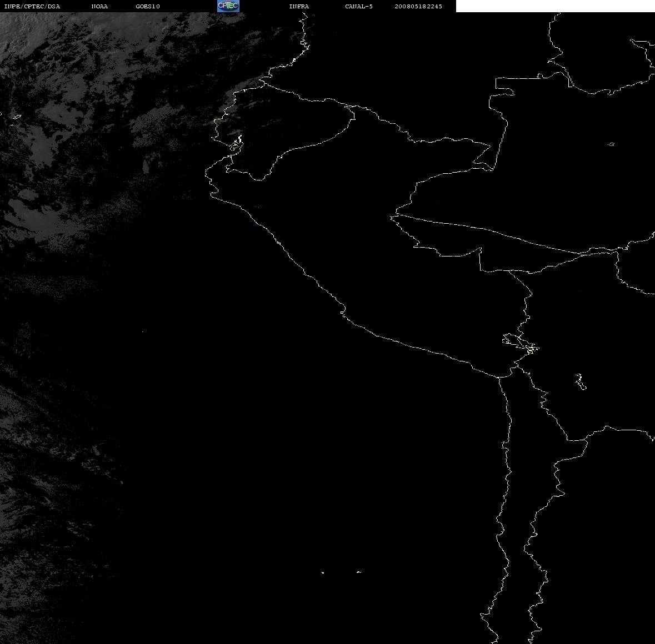Click the right tiny island dot in southern ocean

[x=359, y=572]
